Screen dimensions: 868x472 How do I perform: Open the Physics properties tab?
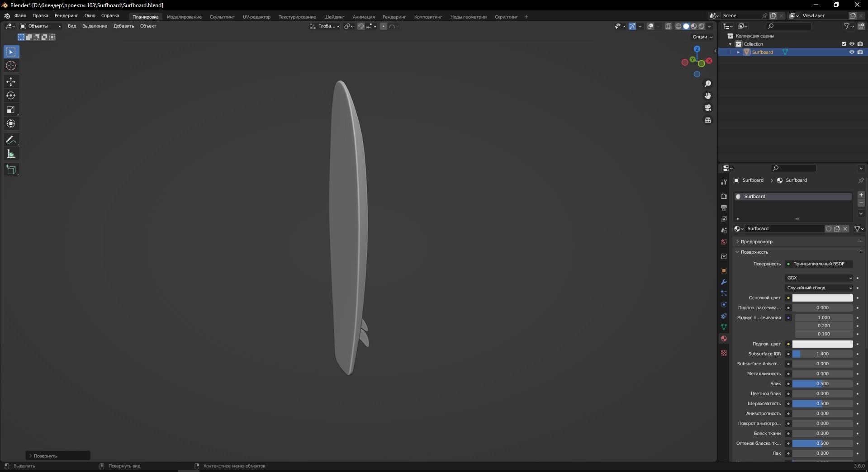click(724, 305)
